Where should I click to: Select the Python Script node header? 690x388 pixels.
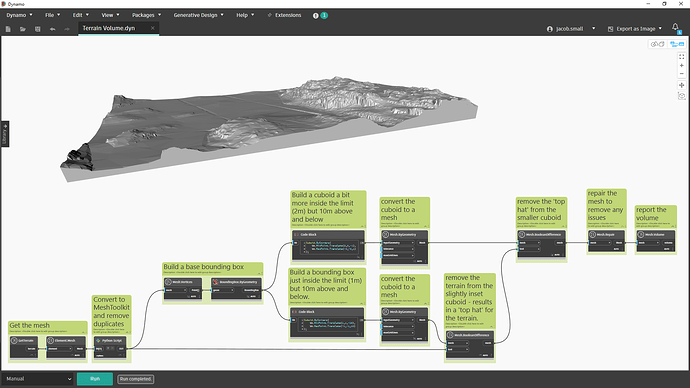[110, 340]
